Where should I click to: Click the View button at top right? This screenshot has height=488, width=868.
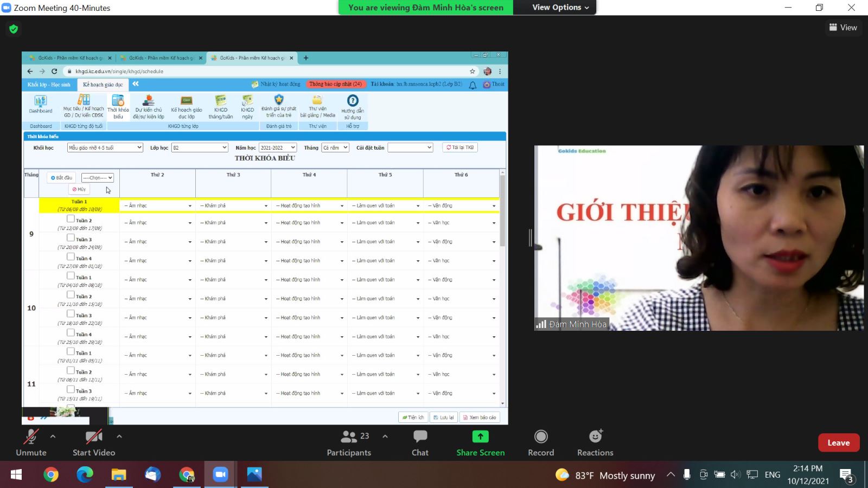click(x=843, y=28)
